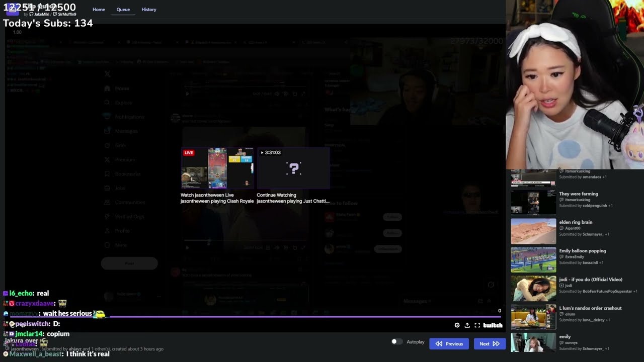644x362 pixels.
Task: Open the 3:31:03 continue watching thumbnail
Action: pos(293,168)
